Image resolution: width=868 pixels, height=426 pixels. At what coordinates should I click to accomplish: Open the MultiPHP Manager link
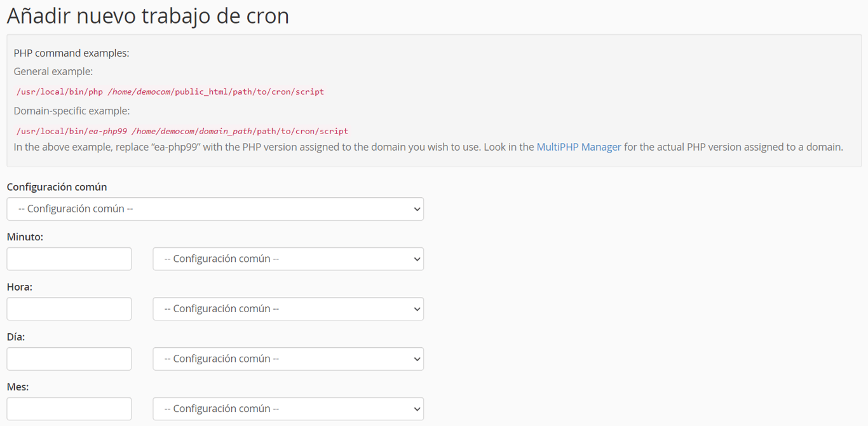pyautogui.click(x=579, y=146)
